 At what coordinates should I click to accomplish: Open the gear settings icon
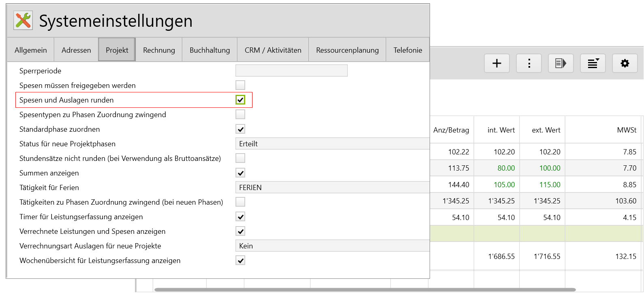tap(625, 63)
